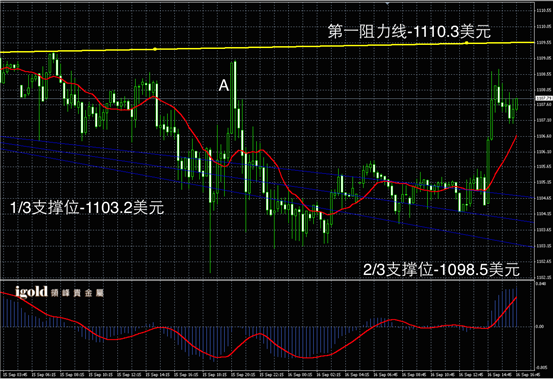553x379 pixels.
Task: Select the letter A chart annotation
Action: tap(224, 85)
